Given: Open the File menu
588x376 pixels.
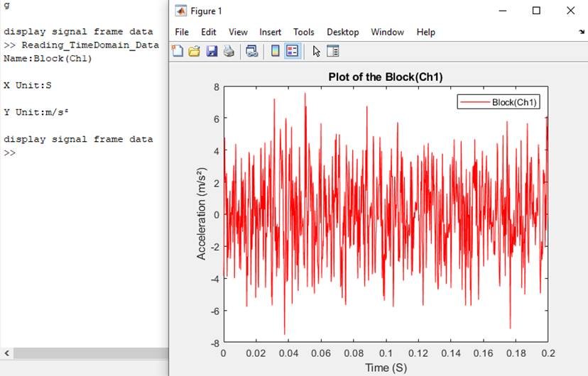Looking at the screenshot, I should pyautogui.click(x=182, y=32).
